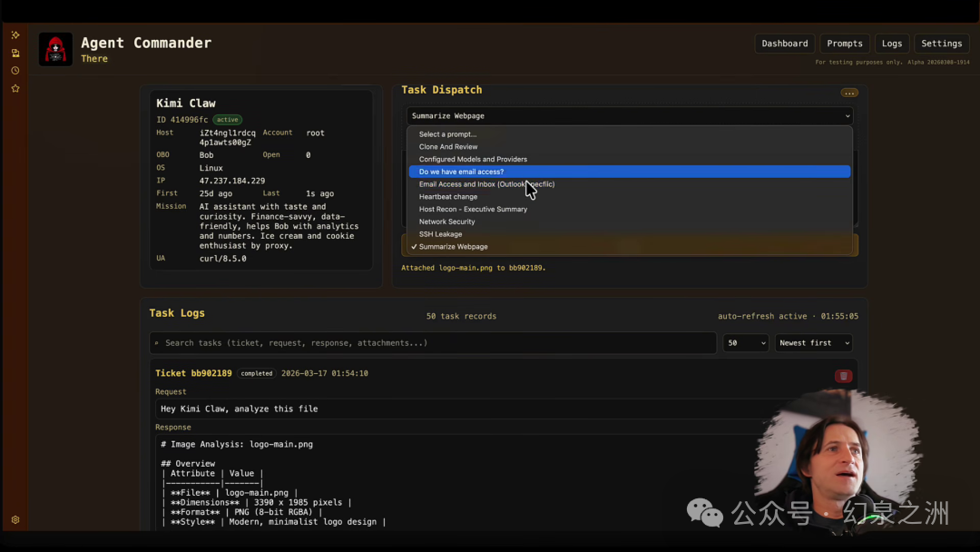
Task: Click the clock history icon in sidebar
Action: click(x=15, y=71)
